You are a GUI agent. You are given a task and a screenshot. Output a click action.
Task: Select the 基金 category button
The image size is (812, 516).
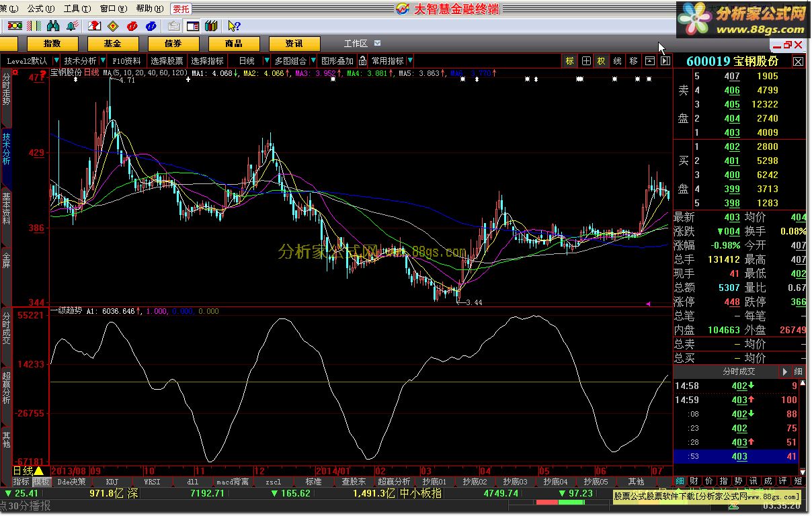(113, 43)
